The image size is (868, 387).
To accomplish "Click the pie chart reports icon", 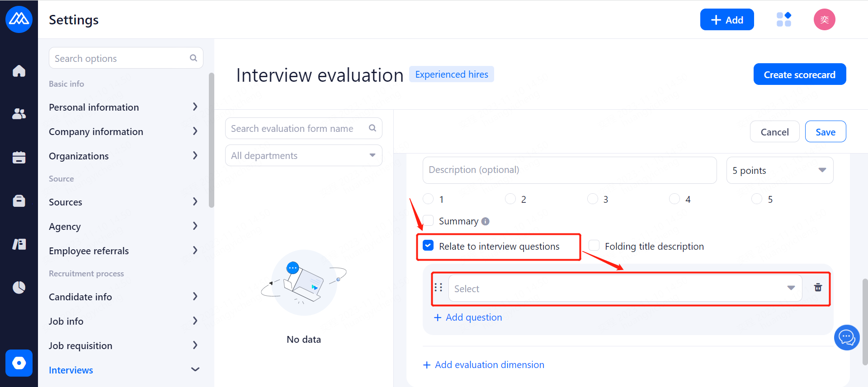I will (x=19, y=287).
